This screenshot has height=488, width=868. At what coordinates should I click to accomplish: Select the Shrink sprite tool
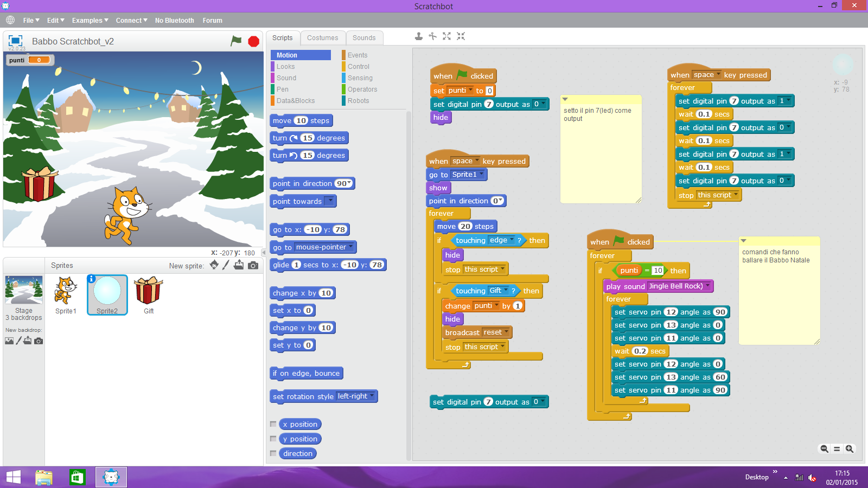pyautogui.click(x=461, y=36)
